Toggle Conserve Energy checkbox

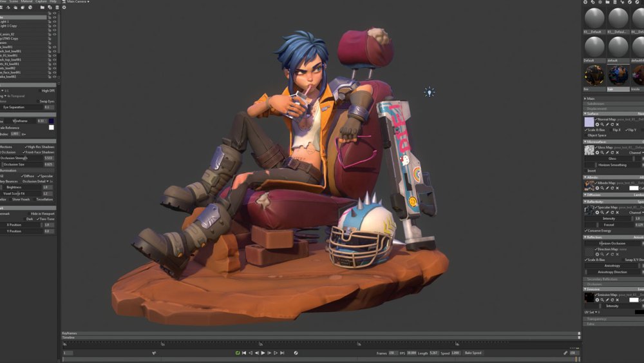(x=586, y=231)
